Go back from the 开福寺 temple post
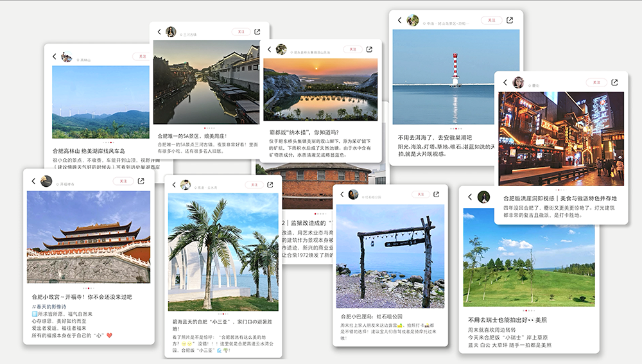 33,181
